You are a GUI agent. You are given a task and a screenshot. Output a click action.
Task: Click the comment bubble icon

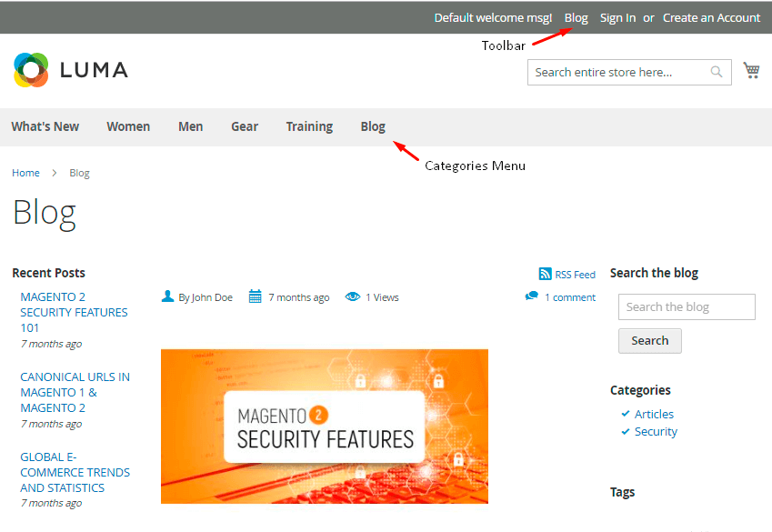pos(532,296)
